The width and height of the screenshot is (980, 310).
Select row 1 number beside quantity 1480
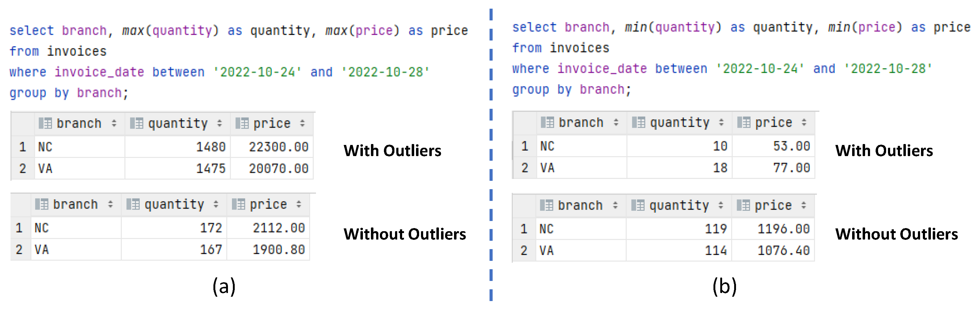tap(23, 147)
